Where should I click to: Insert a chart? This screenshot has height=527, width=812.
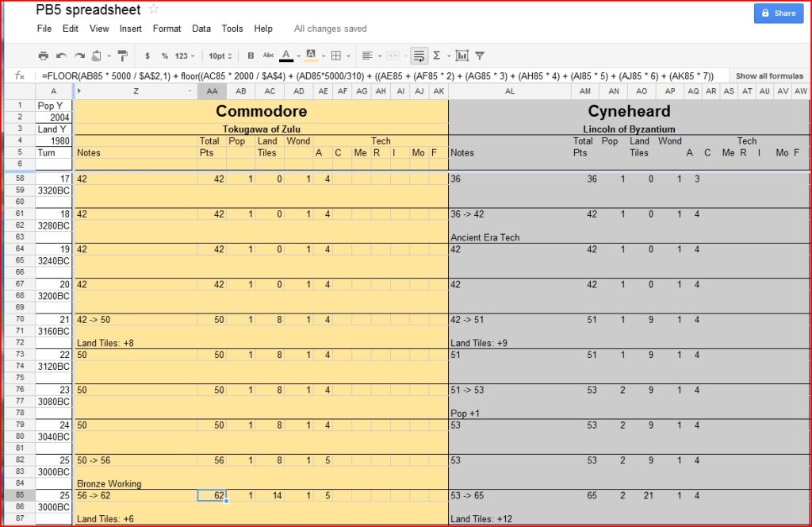462,56
